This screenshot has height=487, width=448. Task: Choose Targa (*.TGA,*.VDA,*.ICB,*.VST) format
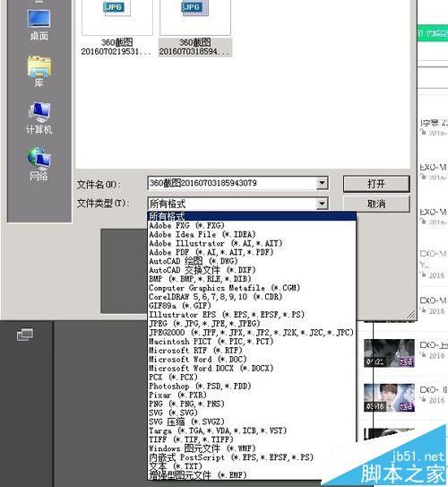252,430
